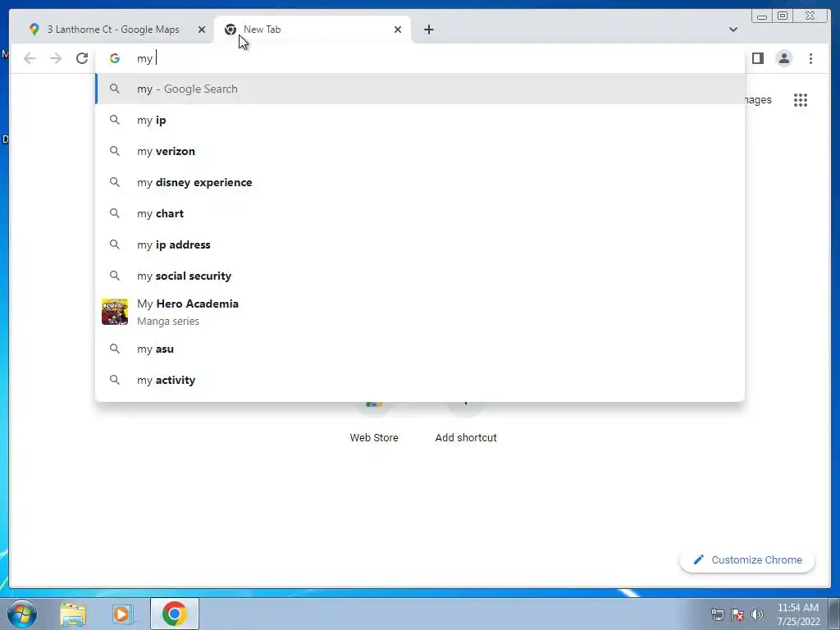Choose the 'my ip' suggestion
Viewport: 840px width, 630px height.
(x=420, y=120)
